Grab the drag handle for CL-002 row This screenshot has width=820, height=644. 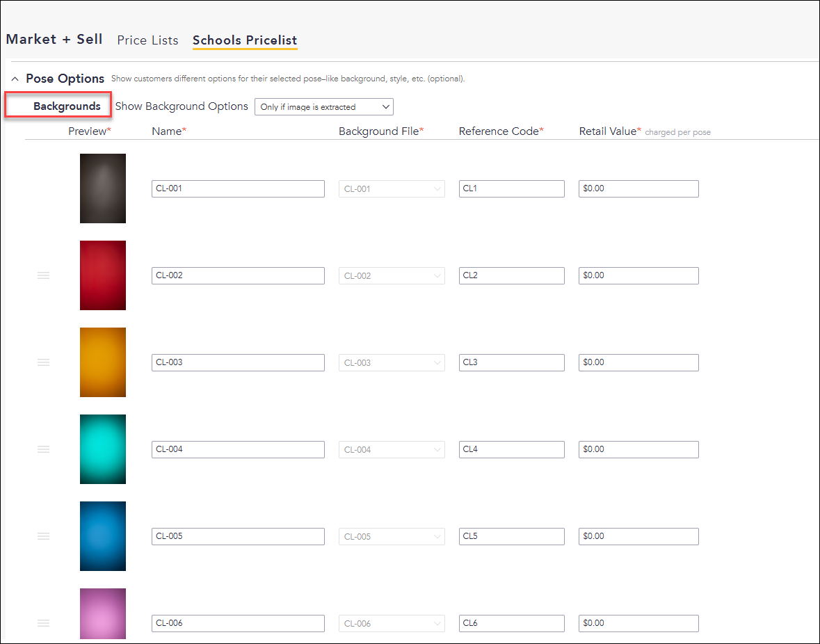pos(43,275)
